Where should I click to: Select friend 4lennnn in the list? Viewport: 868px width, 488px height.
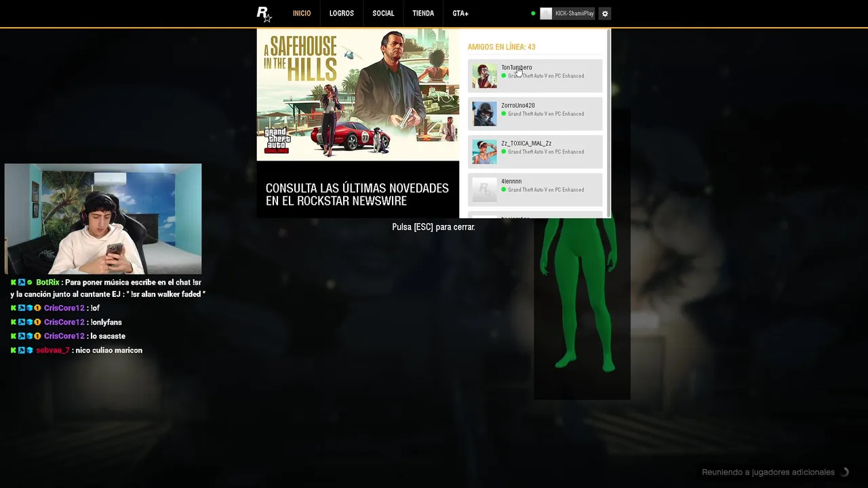pos(535,190)
